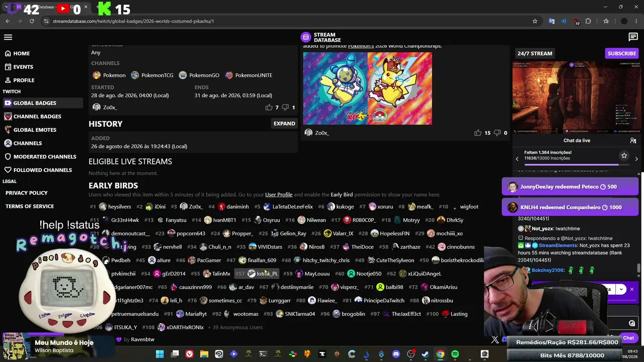
Task: Open early bird user daniminh
Action: 233,207
